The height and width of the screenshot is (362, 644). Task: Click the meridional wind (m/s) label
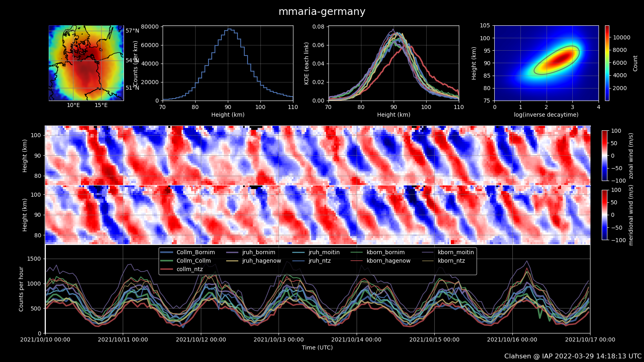tap(631, 215)
